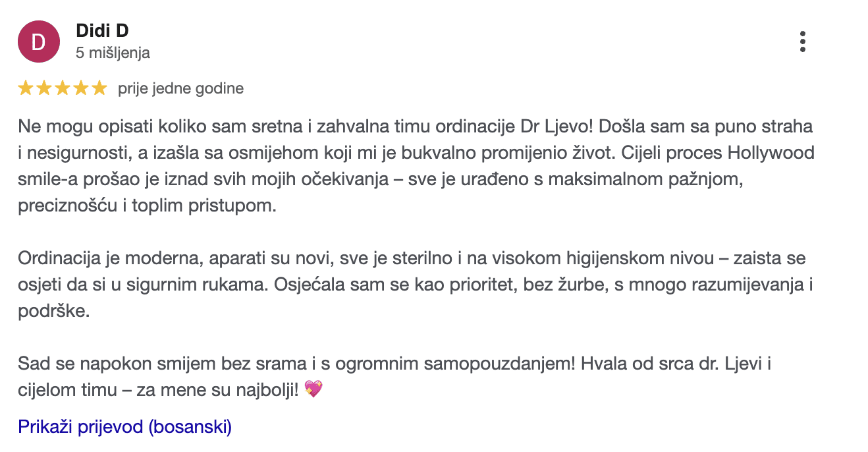The image size is (868, 452).
Task: Click the second yellow rating star
Action: pos(44,88)
